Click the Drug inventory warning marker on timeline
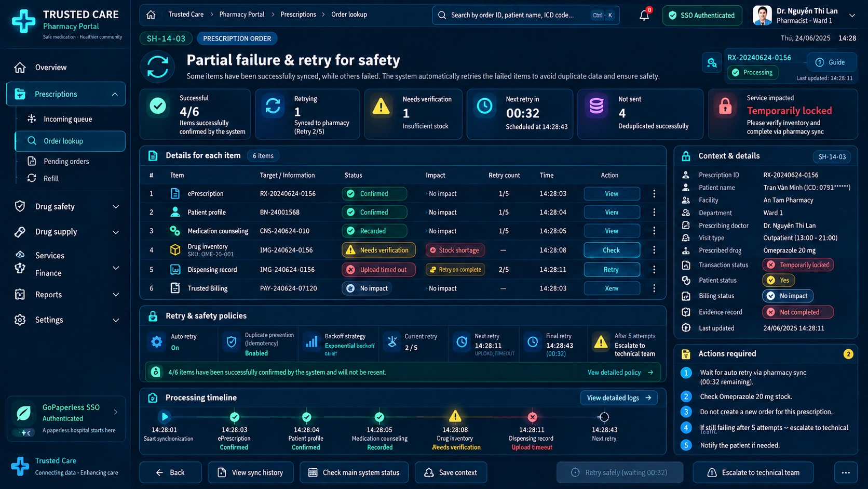 coord(455,416)
